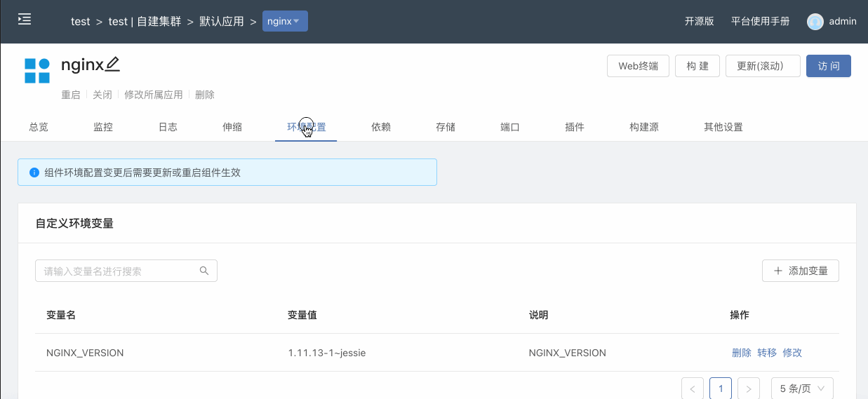This screenshot has width=868, height=399.
Task: Click the admin avatar icon
Action: tap(815, 22)
